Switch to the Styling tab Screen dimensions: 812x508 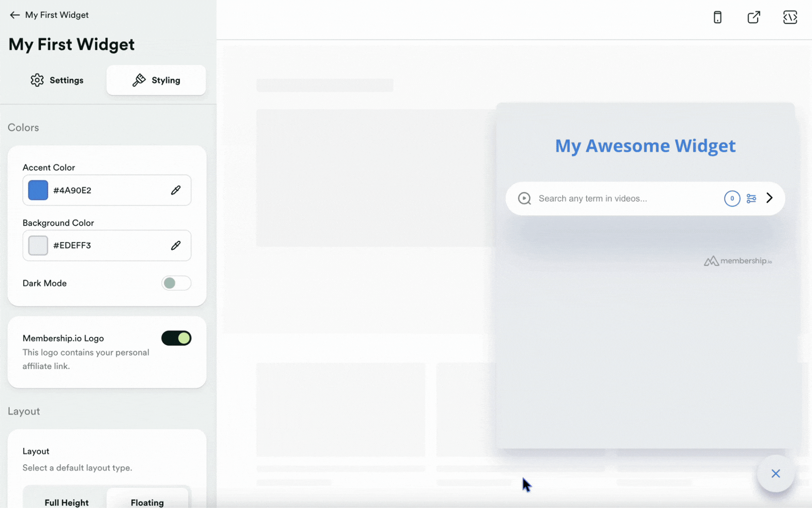pyautogui.click(x=156, y=80)
